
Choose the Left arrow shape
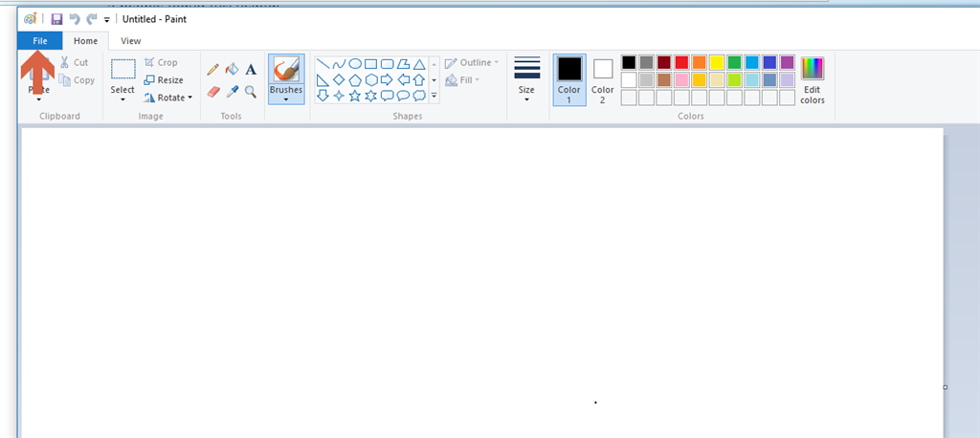(x=404, y=80)
